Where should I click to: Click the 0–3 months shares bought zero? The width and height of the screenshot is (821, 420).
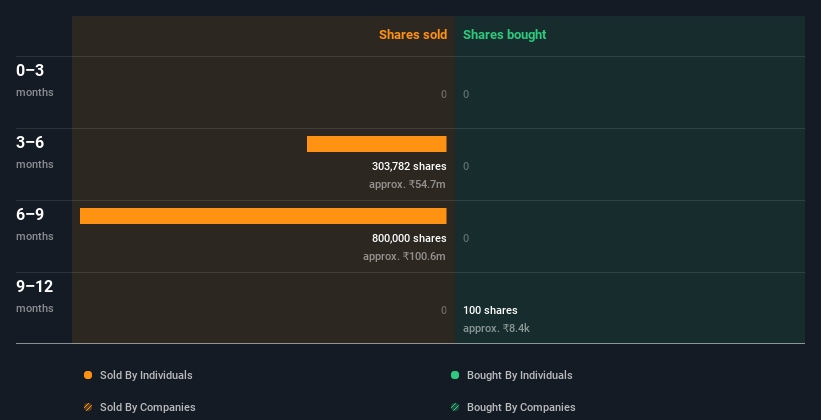coord(466,94)
